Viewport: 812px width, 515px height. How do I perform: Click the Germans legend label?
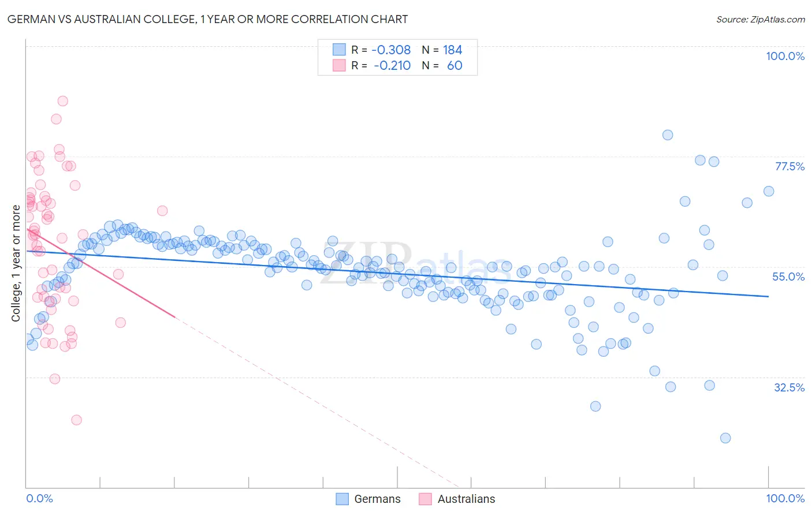(377, 499)
